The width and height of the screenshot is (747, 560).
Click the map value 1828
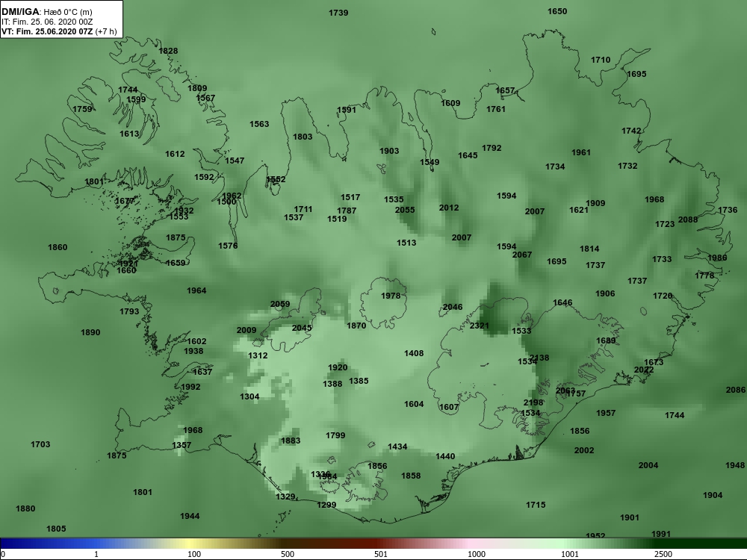tap(168, 51)
